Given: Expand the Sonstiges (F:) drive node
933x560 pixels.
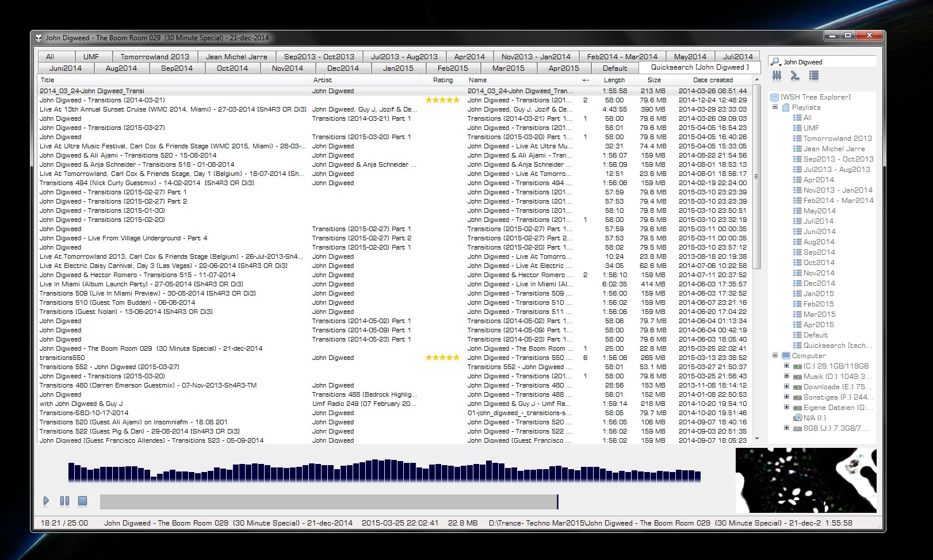Looking at the screenshot, I should coord(786,397).
